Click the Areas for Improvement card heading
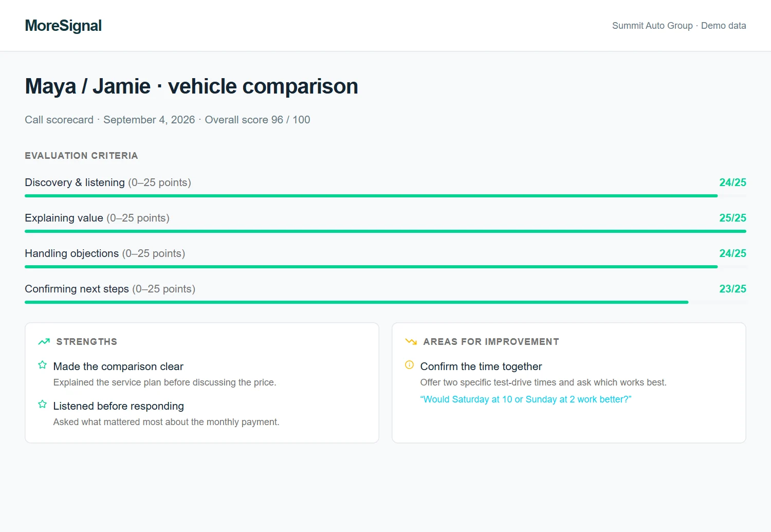Image resolution: width=771 pixels, height=532 pixels. (x=491, y=342)
